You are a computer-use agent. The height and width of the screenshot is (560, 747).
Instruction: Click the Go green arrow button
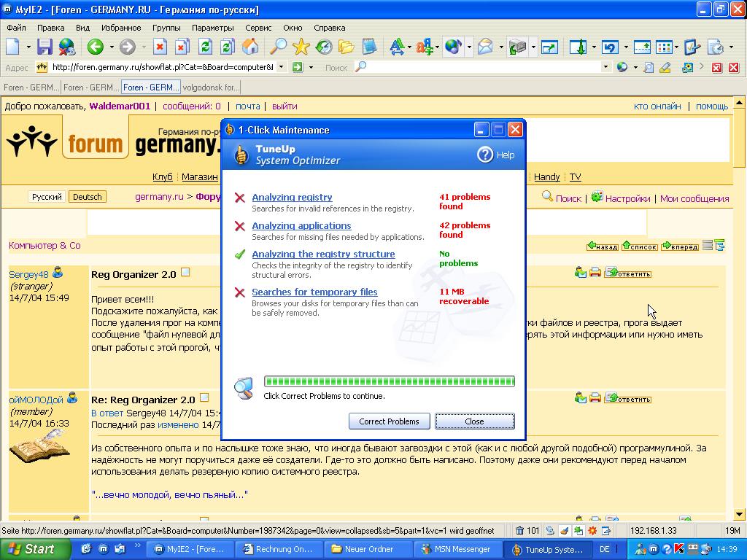298,67
